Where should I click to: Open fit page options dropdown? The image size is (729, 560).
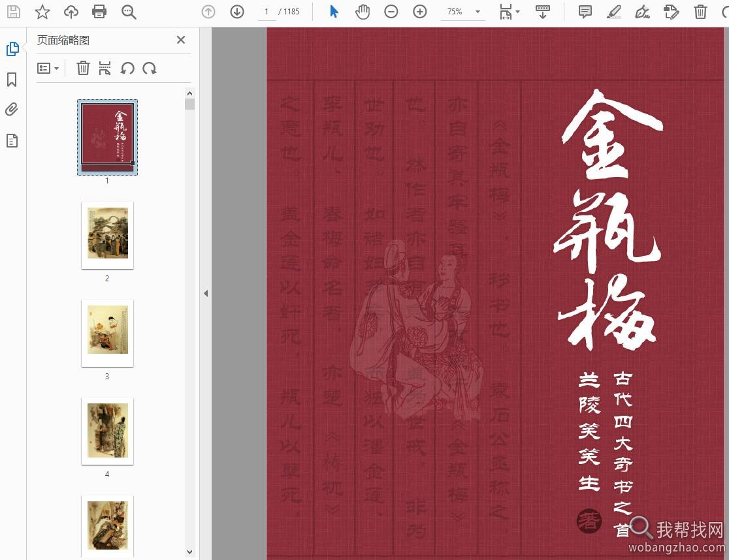pyautogui.click(x=509, y=12)
